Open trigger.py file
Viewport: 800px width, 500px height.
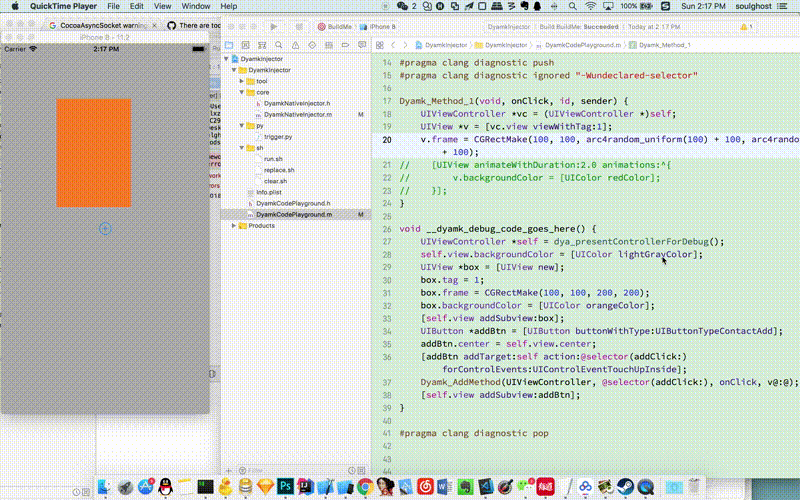(x=278, y=137)
